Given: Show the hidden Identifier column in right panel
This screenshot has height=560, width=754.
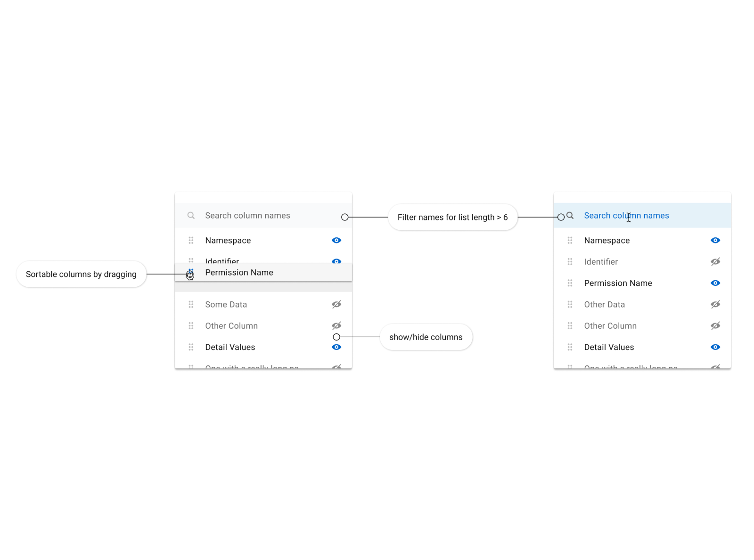Looking at the screenshot, I should pyautogui.click(x=715, y=261).
